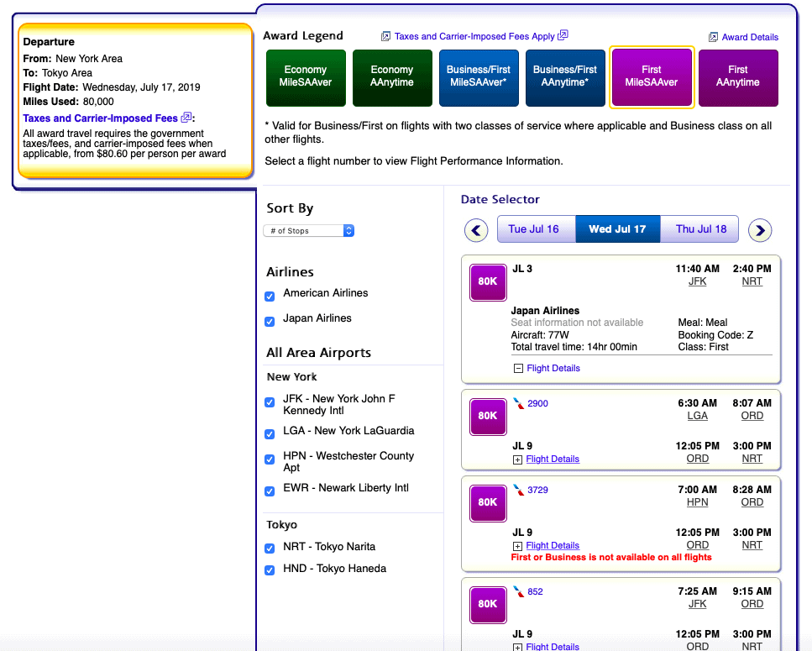Select the 80K award badge for JL 3
Viewport: 812px width, 651px height.
coord(488,282)
